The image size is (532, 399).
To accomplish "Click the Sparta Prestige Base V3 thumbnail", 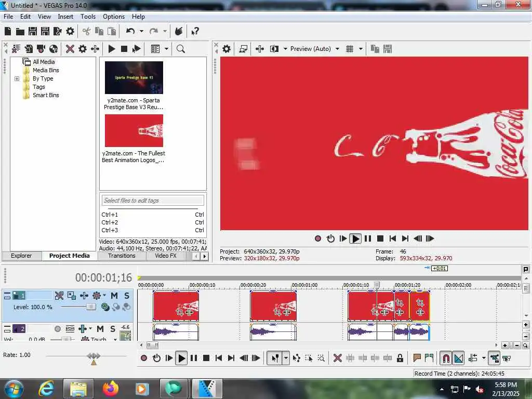I will [134, 78].
